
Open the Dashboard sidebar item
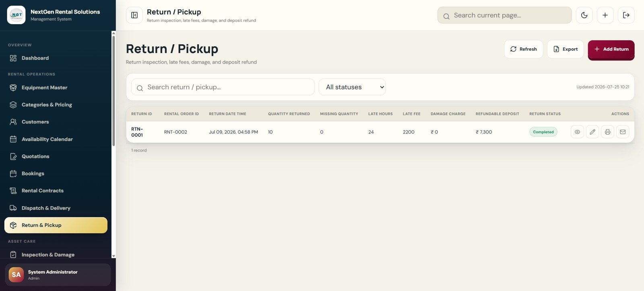pos(56,58)
